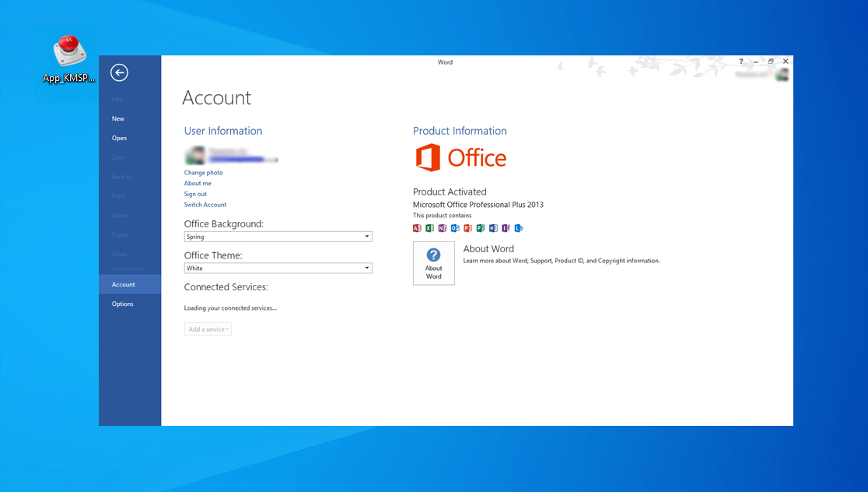
Task: Click the user photo in User Information
Action: pyautogui.click(x=195, y=156)
